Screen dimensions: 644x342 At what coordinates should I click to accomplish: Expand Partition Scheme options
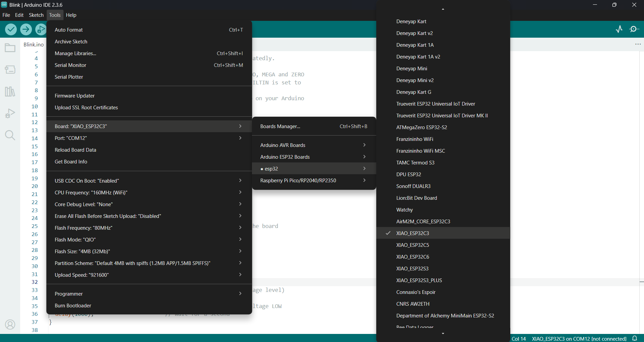click(x=149, y=263)
